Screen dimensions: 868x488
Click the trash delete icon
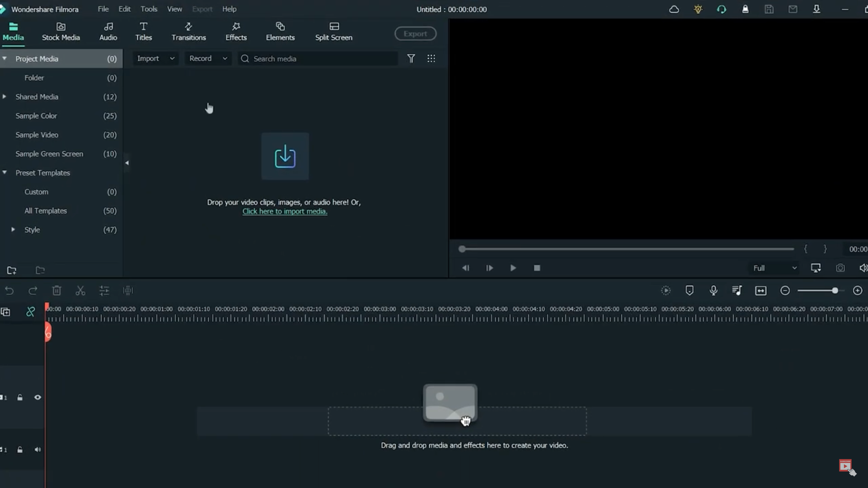57,290
